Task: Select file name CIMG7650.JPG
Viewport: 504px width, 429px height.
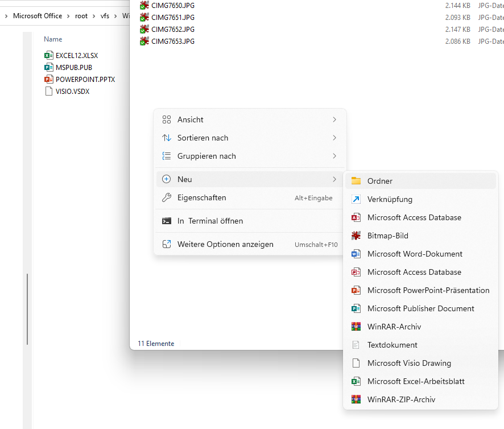Action: coord(173,5)
